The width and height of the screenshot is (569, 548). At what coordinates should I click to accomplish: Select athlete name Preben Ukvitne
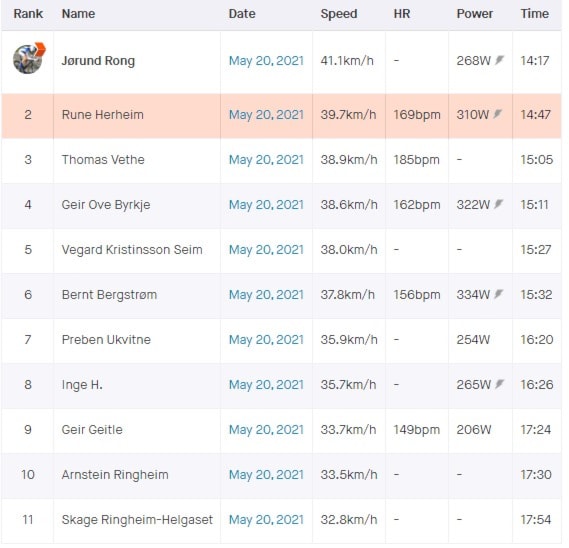point(106,340)
